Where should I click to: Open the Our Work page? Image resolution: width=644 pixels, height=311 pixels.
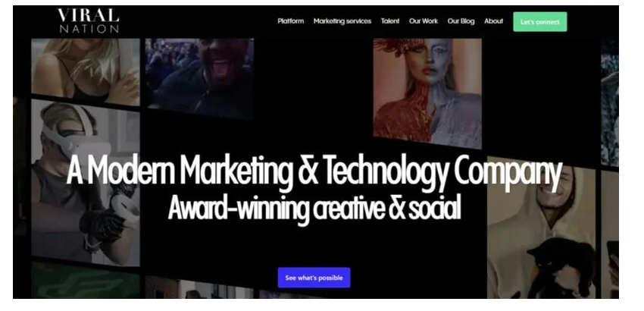click(424, 21)
